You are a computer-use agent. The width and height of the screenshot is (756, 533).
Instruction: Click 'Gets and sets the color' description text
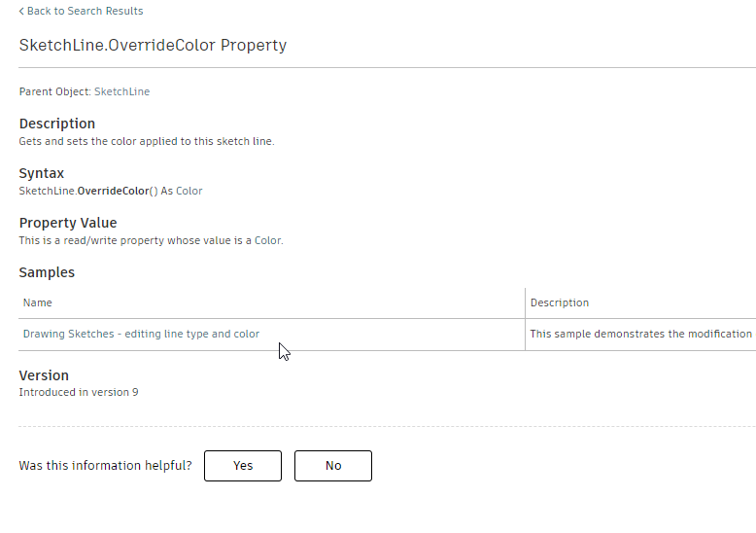tap(147, 141)
